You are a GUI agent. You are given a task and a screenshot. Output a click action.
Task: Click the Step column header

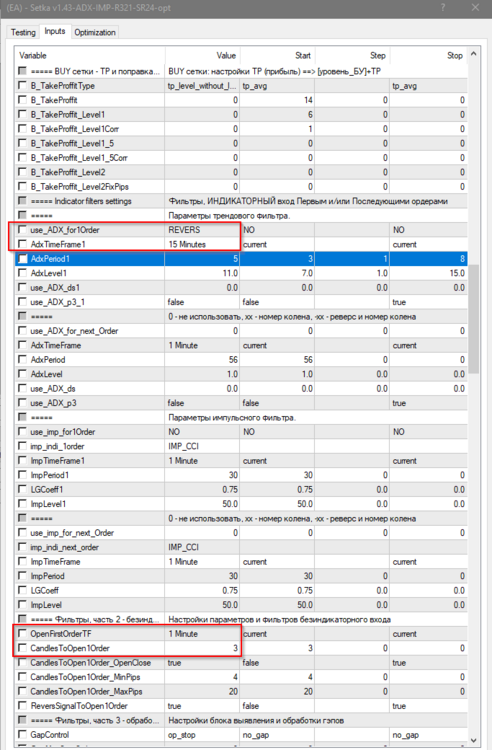(x=352, y=55)
